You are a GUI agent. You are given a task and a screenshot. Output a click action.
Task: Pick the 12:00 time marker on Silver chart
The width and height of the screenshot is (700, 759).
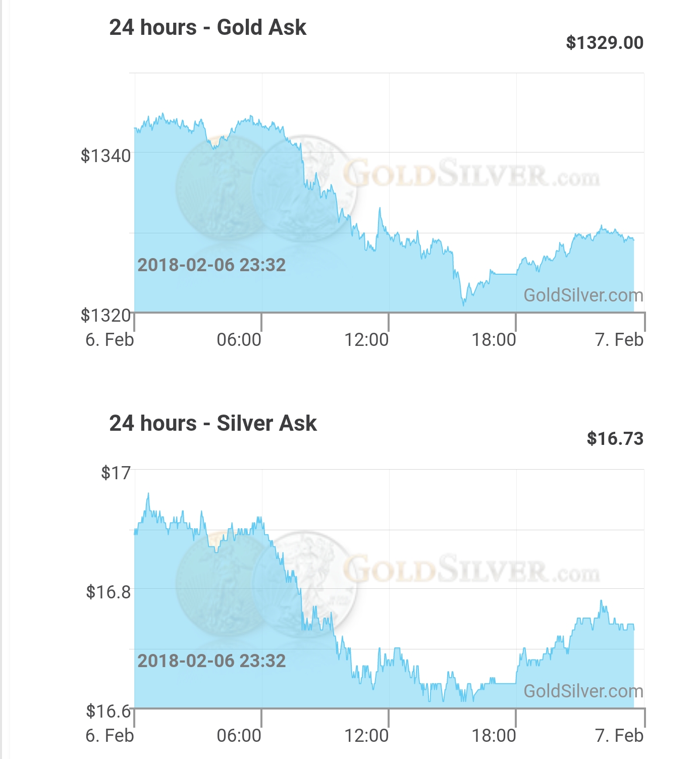coord(366,736)
